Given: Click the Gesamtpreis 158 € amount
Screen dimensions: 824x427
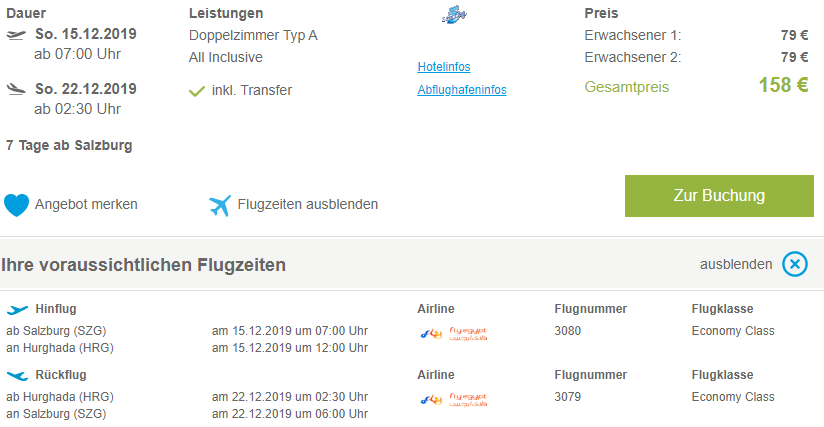Looking at the screenshot, I should [x=783, y=85].
